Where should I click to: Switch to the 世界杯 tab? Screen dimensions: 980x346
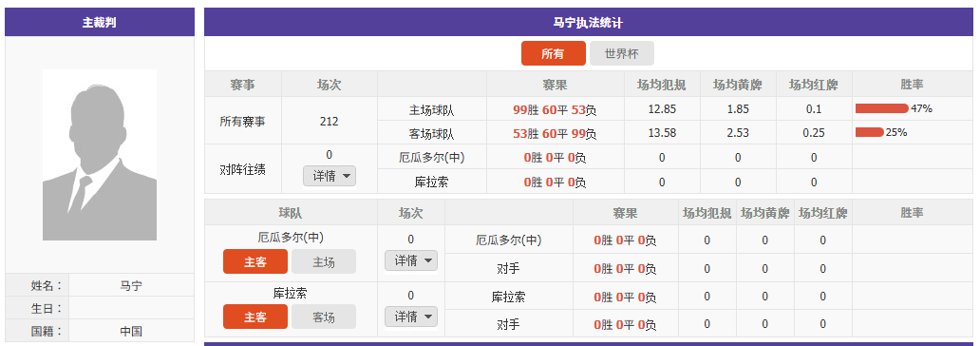coord(622,53)
